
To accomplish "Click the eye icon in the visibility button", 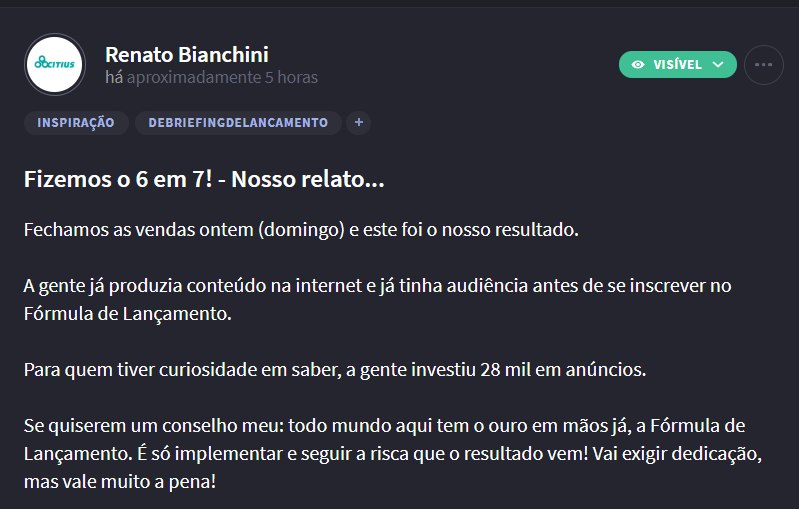I will click(x=637, y=65).
